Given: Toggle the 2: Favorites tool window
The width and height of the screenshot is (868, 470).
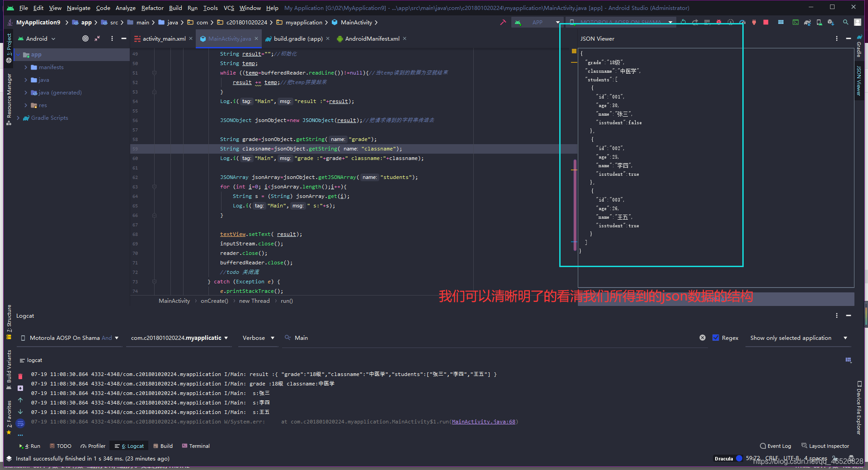Looking at the screenshot, I should pos(9,418).
